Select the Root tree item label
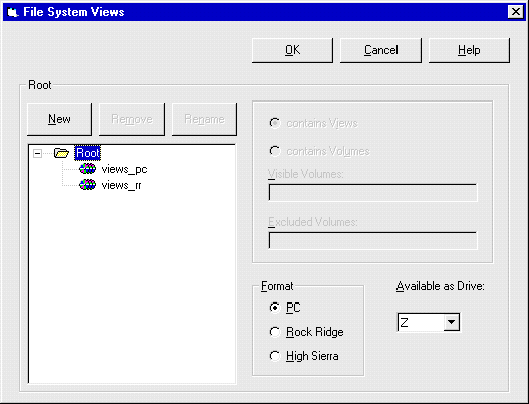 (x=88, y=153)
